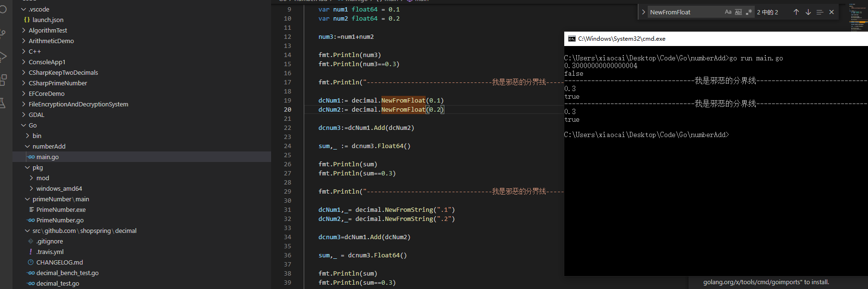Open Source Control view icon
The height and width of the screenshot is (289, 868).
tap(3, 33)
